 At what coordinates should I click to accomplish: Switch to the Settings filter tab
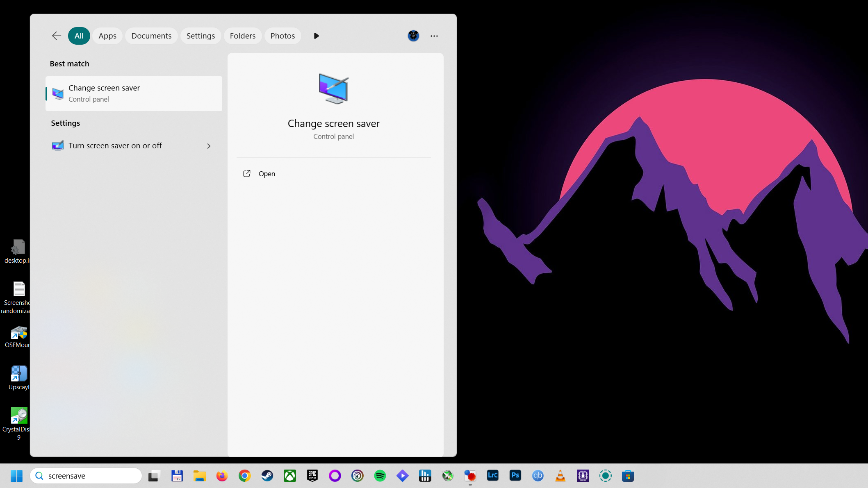point(200,36)
